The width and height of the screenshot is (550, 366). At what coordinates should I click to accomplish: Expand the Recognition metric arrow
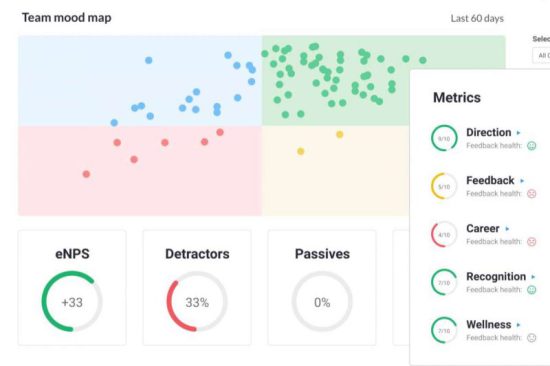point(533,277)
